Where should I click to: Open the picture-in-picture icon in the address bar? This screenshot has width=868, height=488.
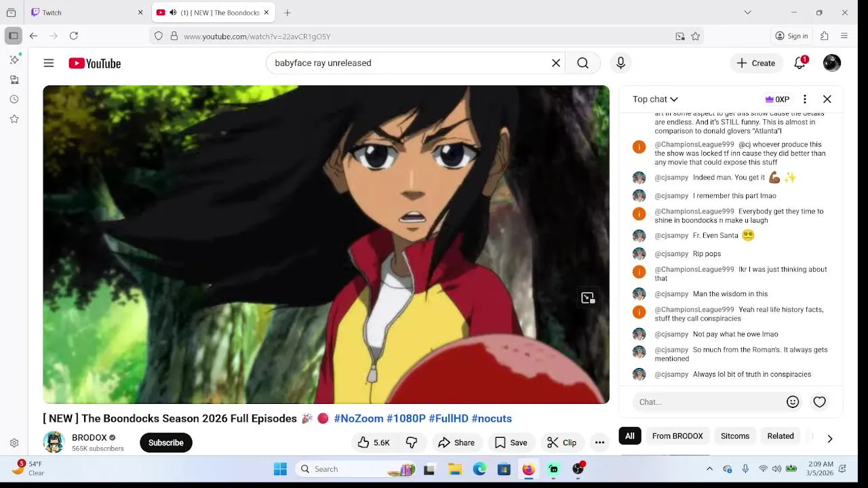point(680,36)
